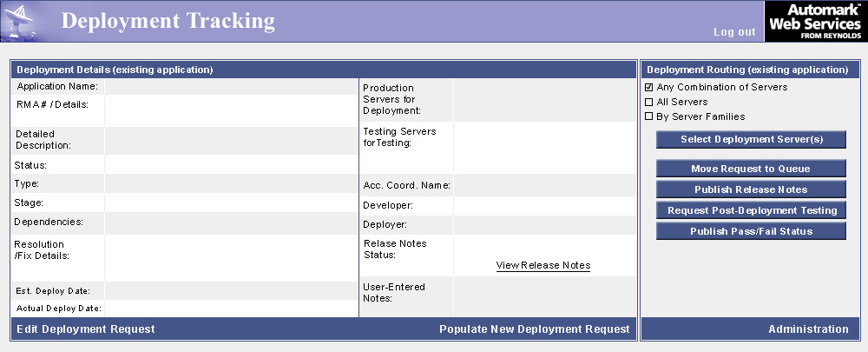The width and height of the screenshot is (868, 352).
Task: Click the Dependencies: label
Action: (x=49, y=222)
